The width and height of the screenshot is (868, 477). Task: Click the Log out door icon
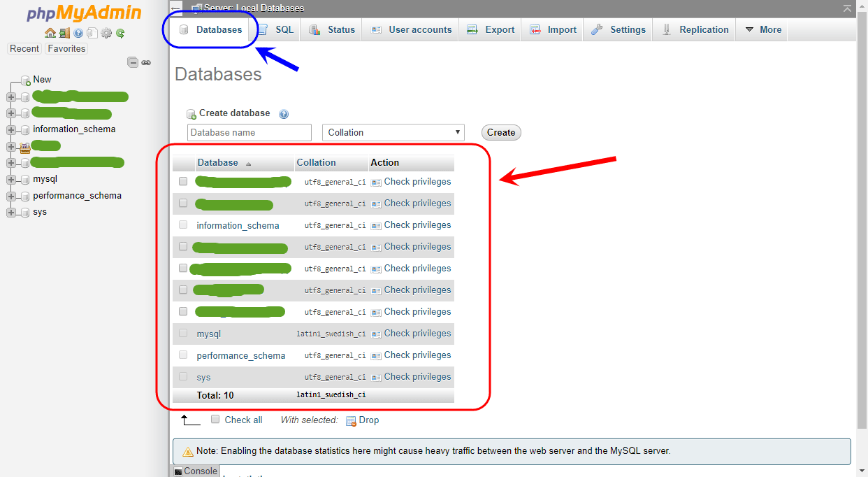click(64, 33)
